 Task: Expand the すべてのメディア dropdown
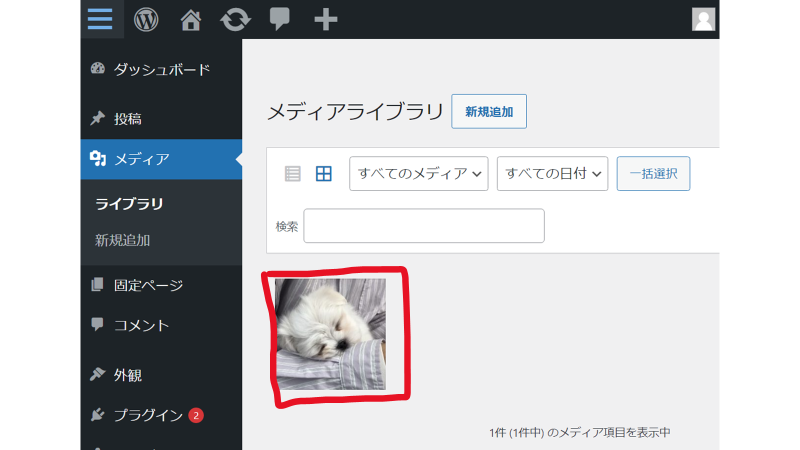pyautogui.click(x=418, y=173)
